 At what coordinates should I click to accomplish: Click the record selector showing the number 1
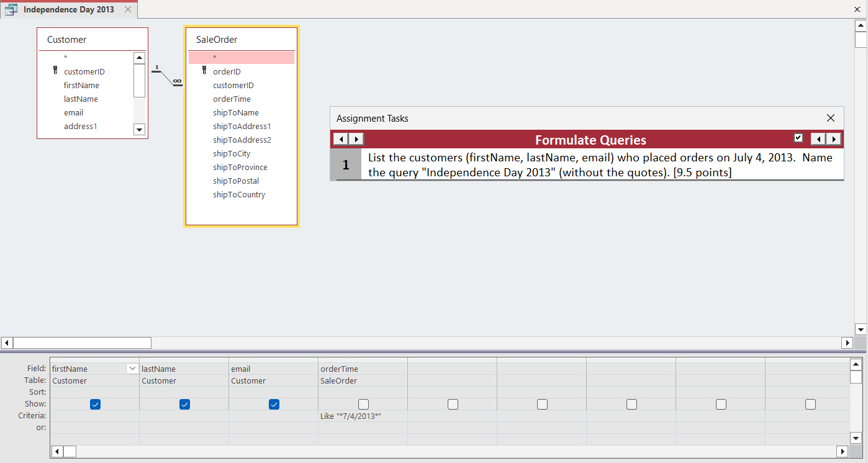346,164
